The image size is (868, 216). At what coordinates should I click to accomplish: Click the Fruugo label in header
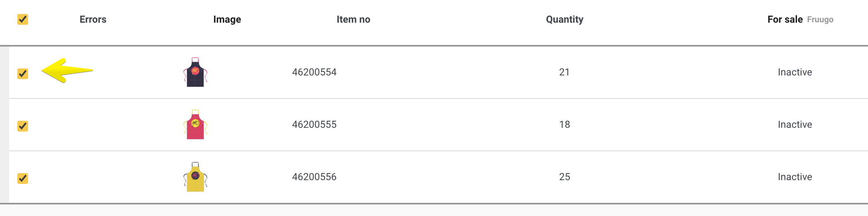tap(820, 20)
